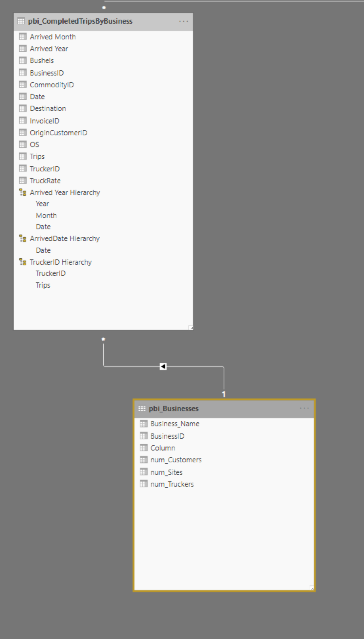The height and width of the screenshot is (639, 364).
Task: Select Date level under ArrivedDate Hierarchy
Action: point(43,250)
